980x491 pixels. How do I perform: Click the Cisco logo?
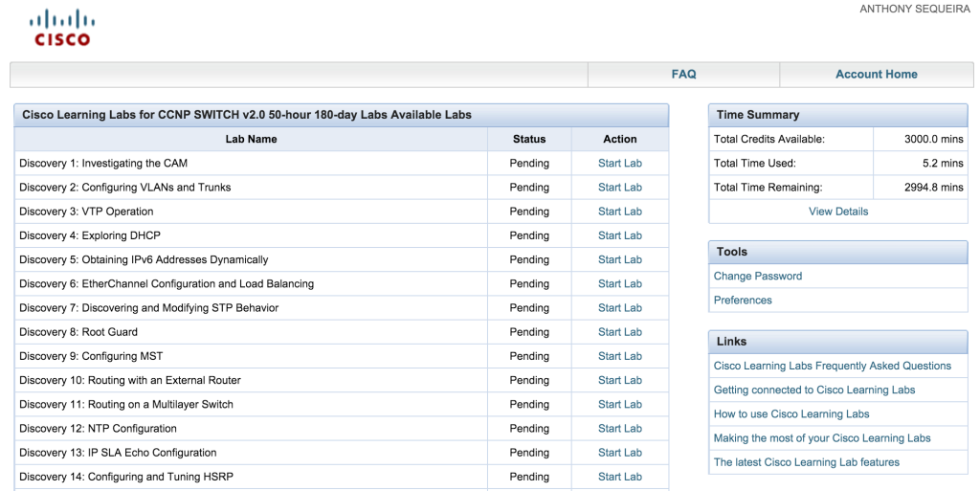pyautogui.click(x=62, y=28)
